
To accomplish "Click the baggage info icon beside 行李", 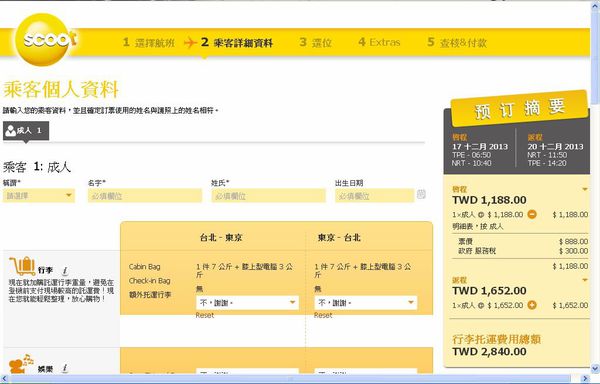I will click(x=65, y=271).
